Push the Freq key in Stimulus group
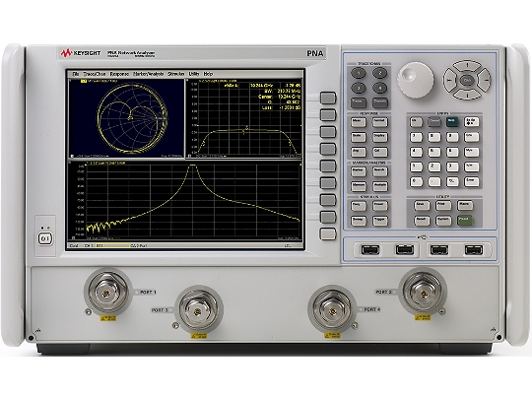Image resolution: width=532 pixels, height=399 pixels. coord(359,206)
